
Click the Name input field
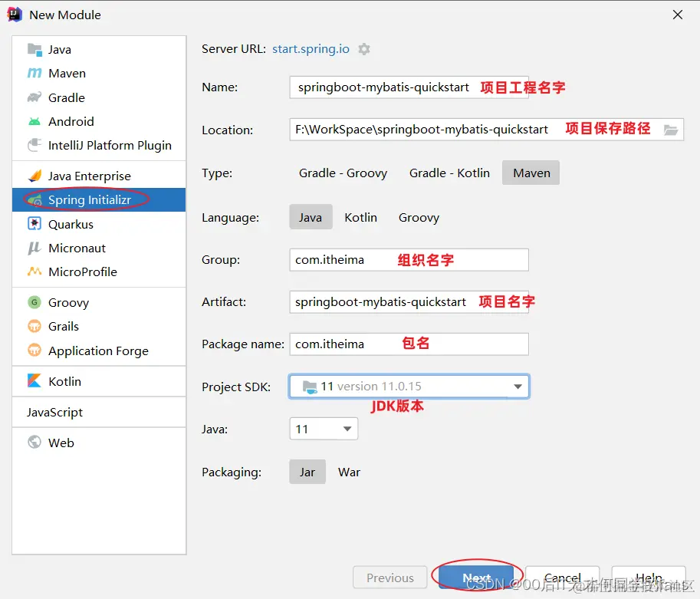point(409,87)
